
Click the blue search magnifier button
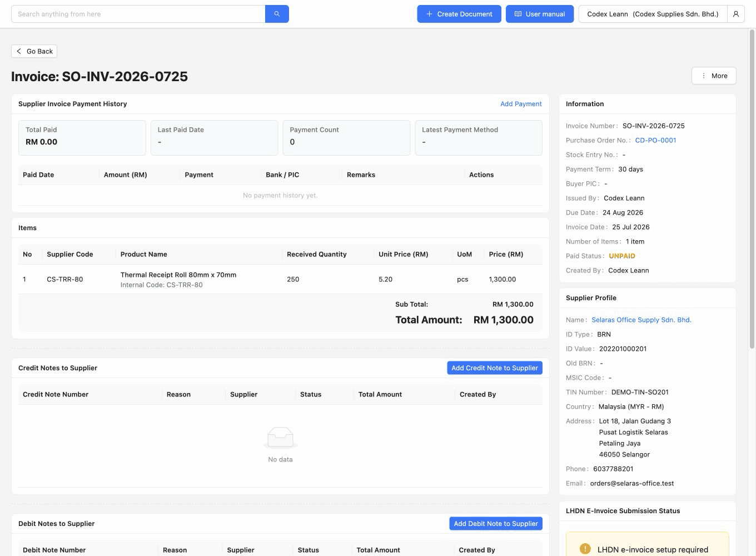coord(277,14)
